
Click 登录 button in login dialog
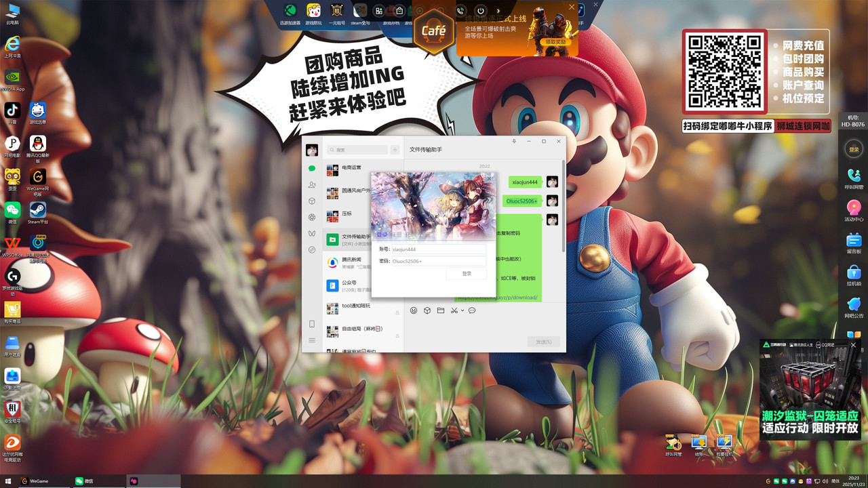[x=467, y=274]
